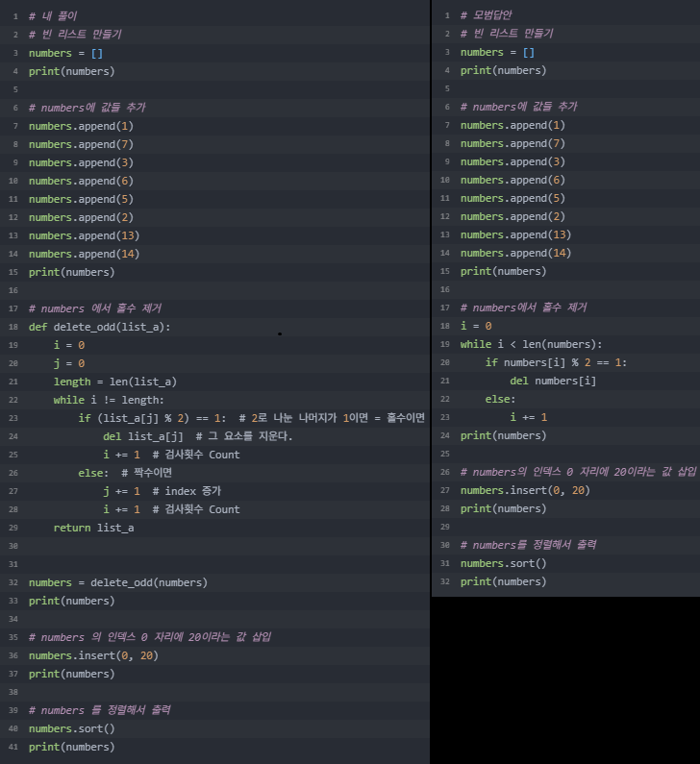
Task: Click line number 32 in the 모범답안 gutter
Action: (x=444, y=581)
